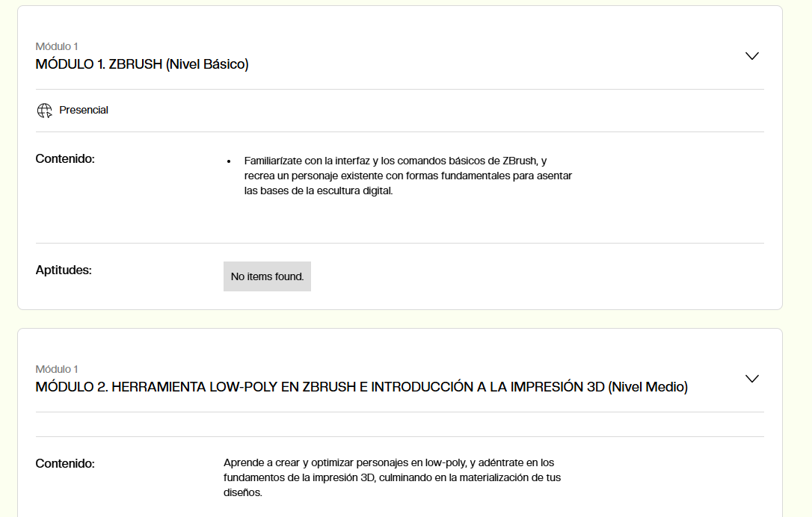Click the Aptitudes label
Screen dimensions: 812x517
(x=64, y=270)
